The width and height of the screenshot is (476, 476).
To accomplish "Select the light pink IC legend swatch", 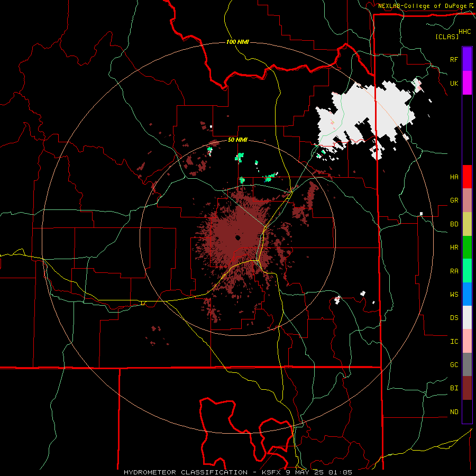I will point(467,341).
